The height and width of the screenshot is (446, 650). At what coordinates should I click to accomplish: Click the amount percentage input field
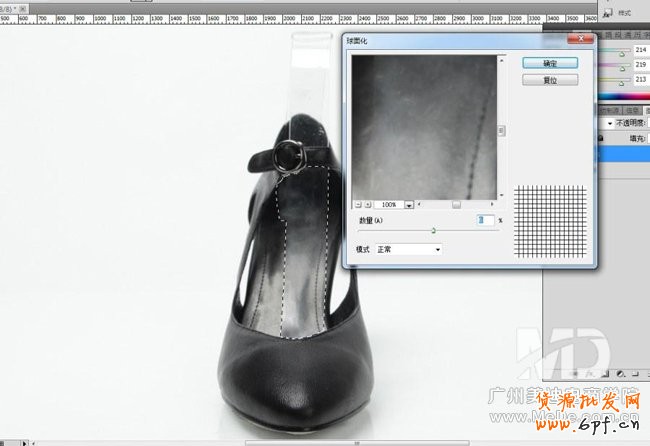click(485, 219)
